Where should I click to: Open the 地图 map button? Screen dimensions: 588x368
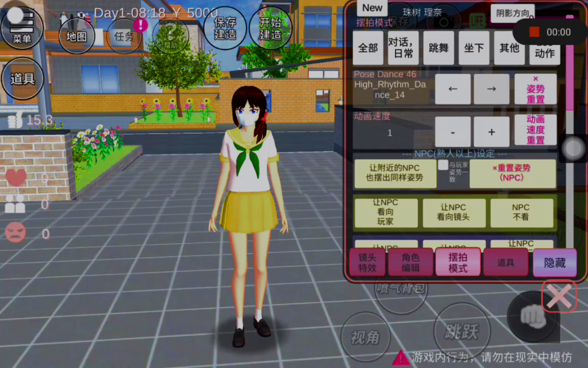(76, 36)
